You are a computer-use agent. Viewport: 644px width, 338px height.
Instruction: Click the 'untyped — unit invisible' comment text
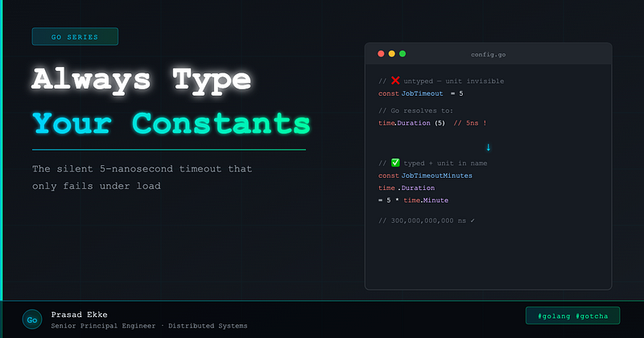pos(453,81)
